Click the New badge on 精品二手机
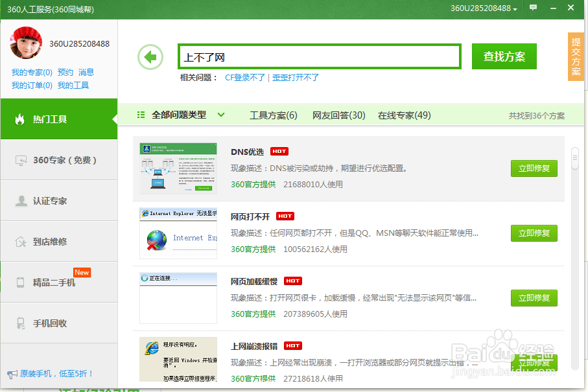The width and height of the screenshot is (588, 392). pos(82,272)
